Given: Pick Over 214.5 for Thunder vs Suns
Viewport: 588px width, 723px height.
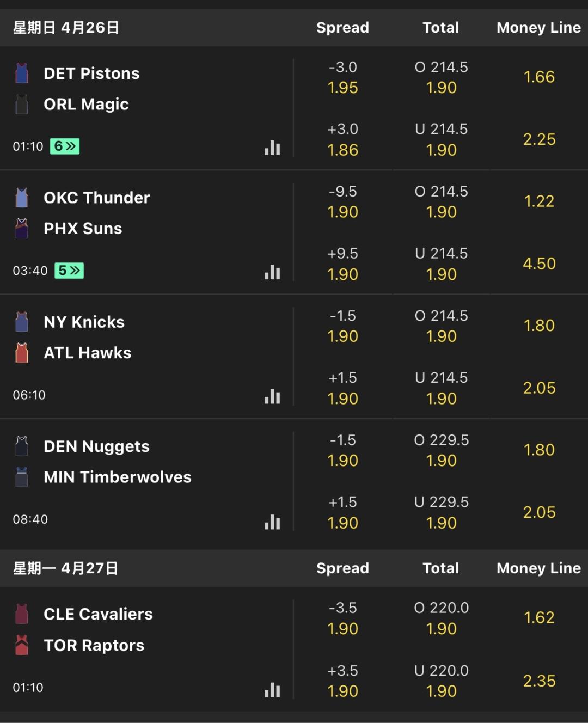Looking at the screenshot, I should (441, 201).
